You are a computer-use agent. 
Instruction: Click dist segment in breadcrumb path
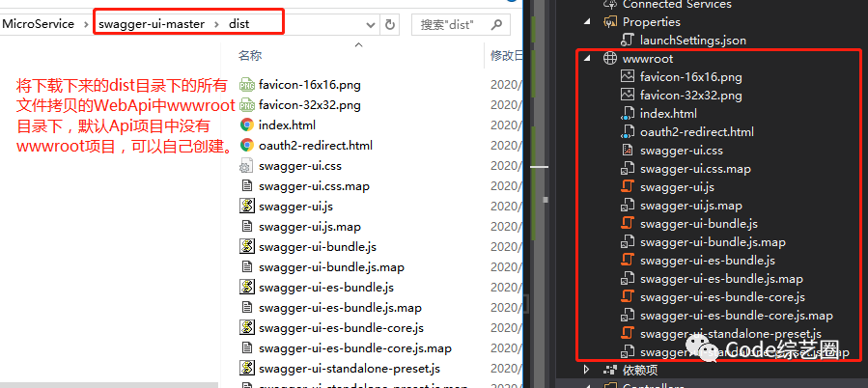click(x=239, y=24)
